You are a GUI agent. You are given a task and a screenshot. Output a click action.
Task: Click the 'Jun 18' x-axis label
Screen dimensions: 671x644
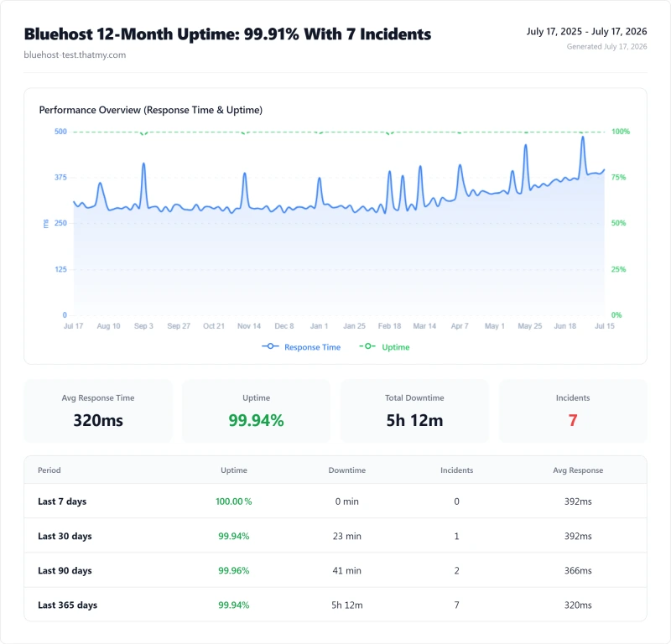click(x=564, y=326)
